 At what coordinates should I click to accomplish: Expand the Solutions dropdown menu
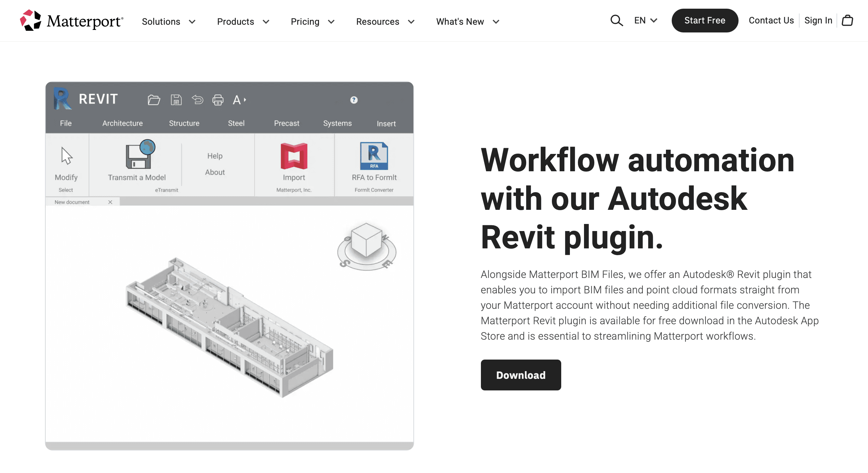pos(168,22)
